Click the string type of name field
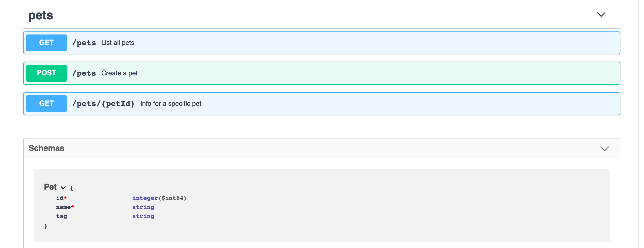 pyautogui.click(x=143, y=207)
